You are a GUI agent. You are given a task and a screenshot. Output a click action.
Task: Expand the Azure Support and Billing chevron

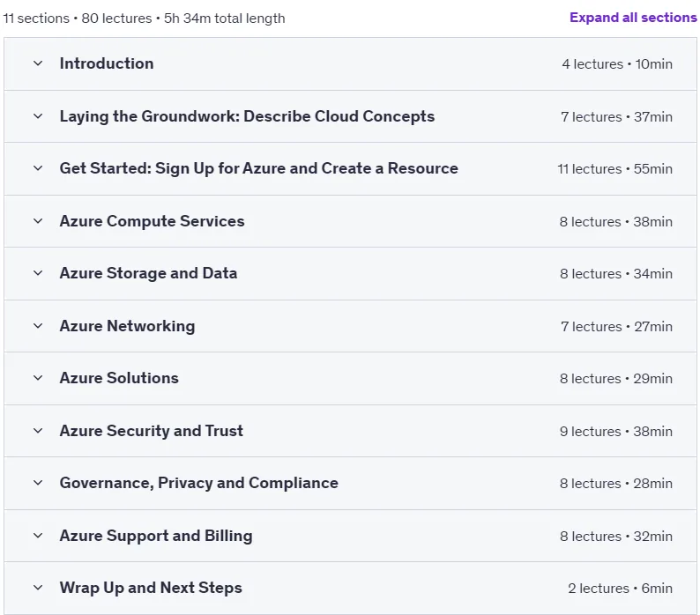(38, 536)
